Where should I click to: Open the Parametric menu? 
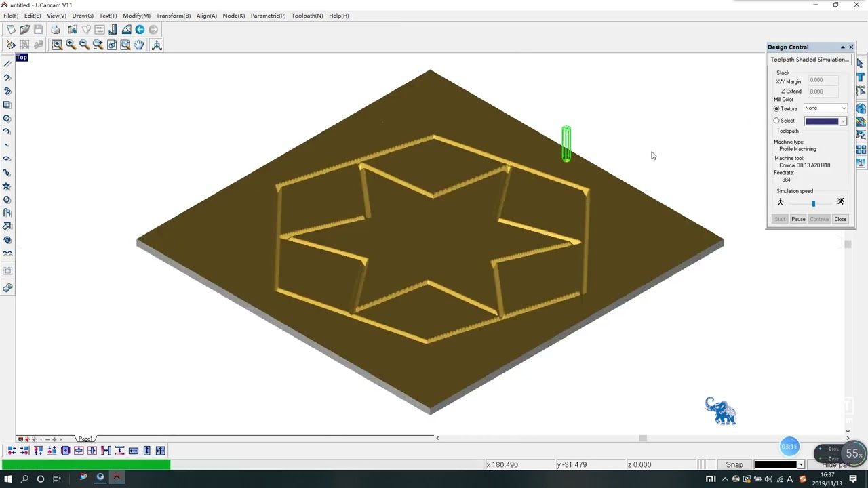pos(268,16)
